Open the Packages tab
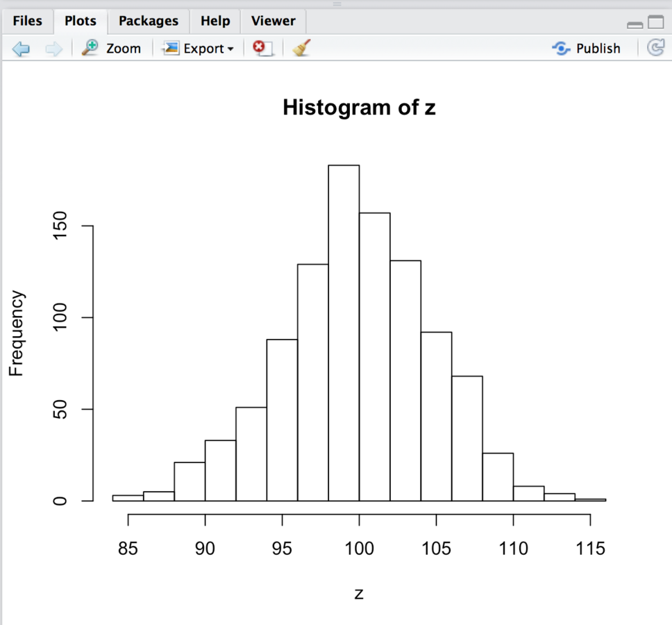The image size is (672, 625). [149, 21]
